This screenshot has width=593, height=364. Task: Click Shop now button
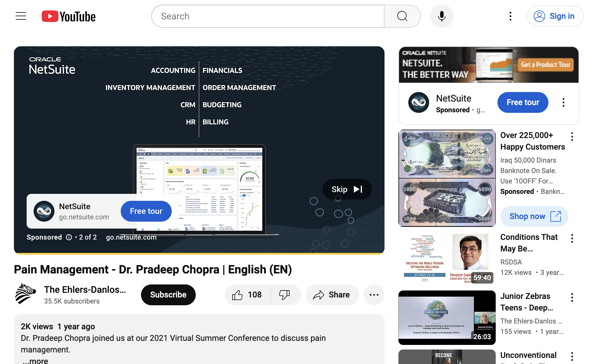534,216
